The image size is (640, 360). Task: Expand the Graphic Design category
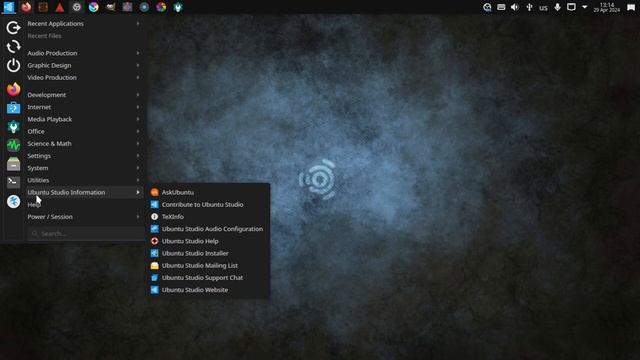83,65
